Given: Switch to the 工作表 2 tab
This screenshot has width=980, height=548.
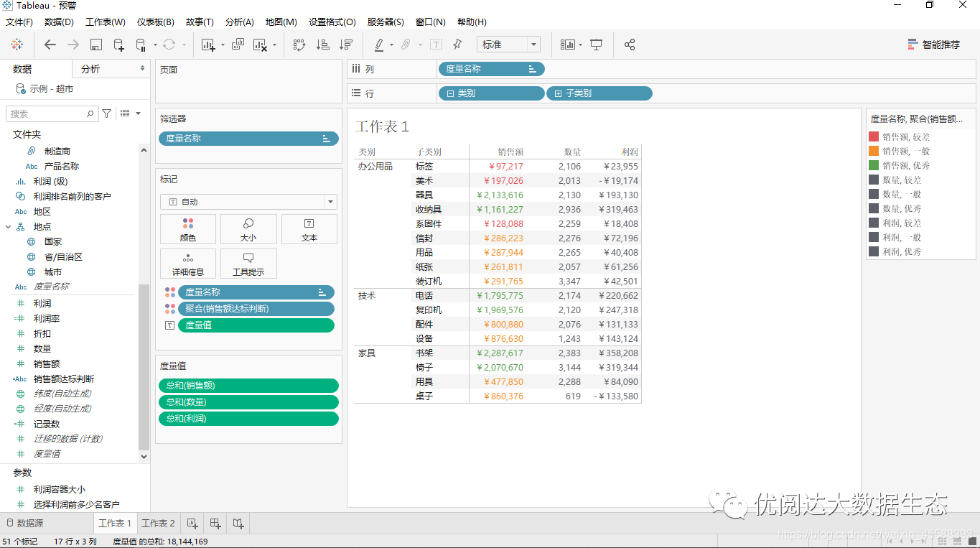Looking at the screenshot, I should point(158,524).
